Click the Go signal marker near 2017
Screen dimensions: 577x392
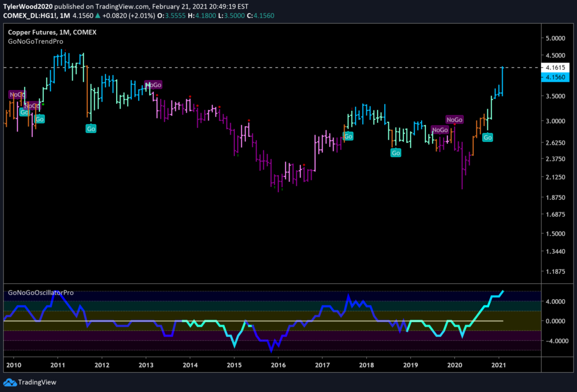pos(348,136)
